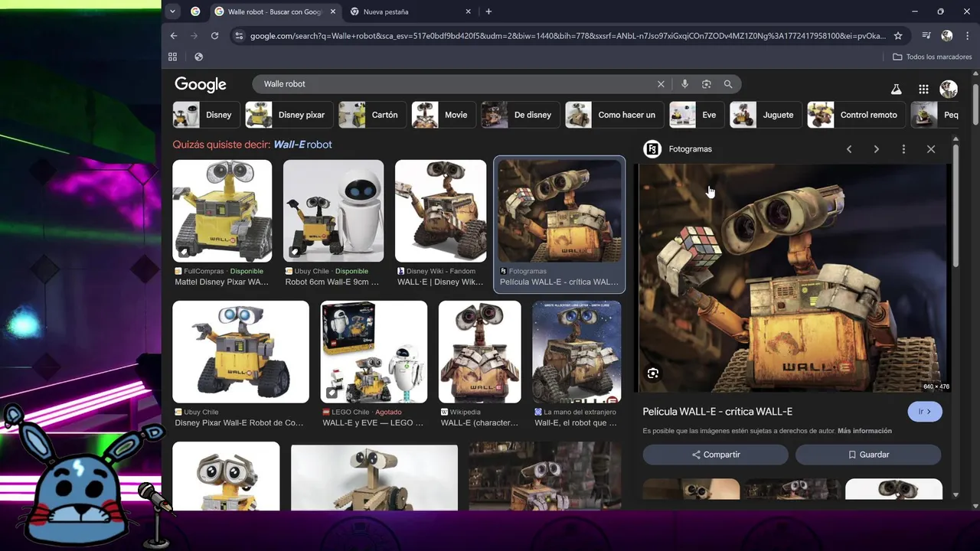
Task: Show previous image in preview panel
Action: tap(849, 149)
